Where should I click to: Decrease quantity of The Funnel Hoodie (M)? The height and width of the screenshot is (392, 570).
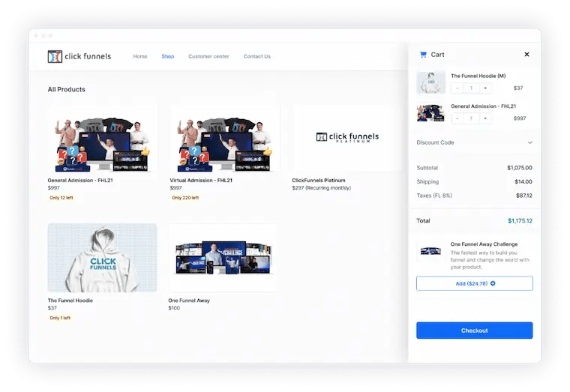click(457, 88)
